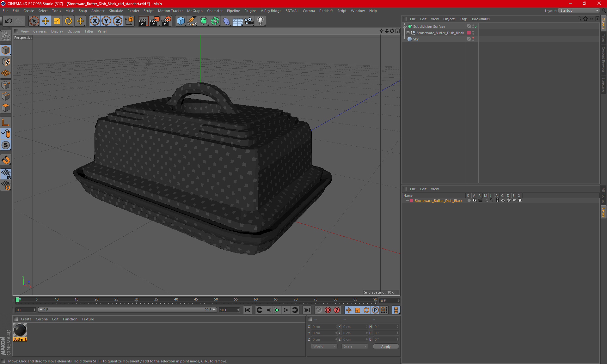Click the Stoneware_Butter_Dish_Black layer color swatch
The width and height of the screenshot is (607, 364).
click(x=411, y=201)
